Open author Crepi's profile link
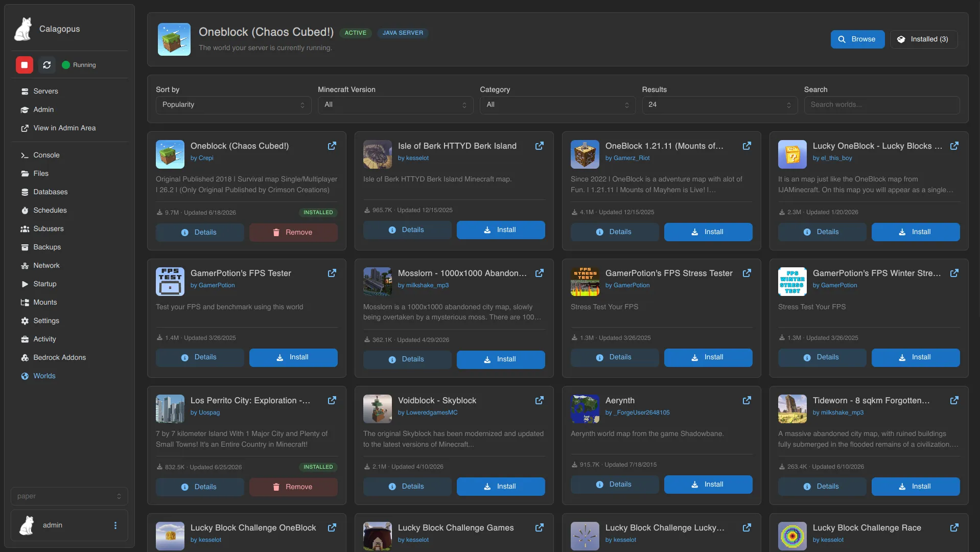 tap(202, 158)
